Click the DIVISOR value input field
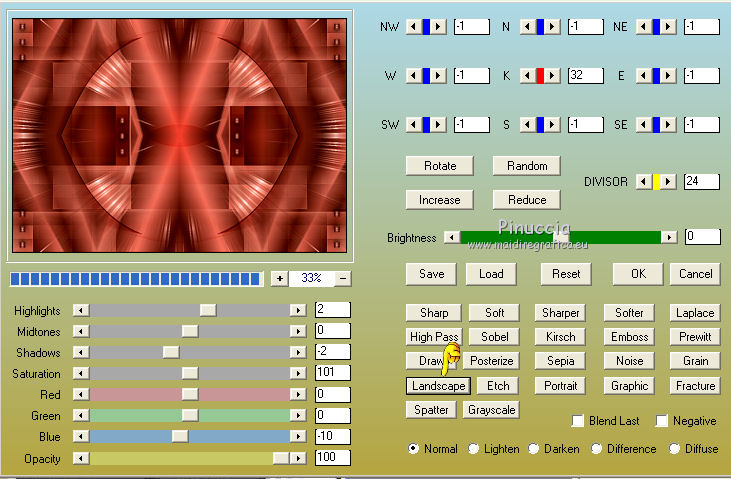 coord(702,181)
